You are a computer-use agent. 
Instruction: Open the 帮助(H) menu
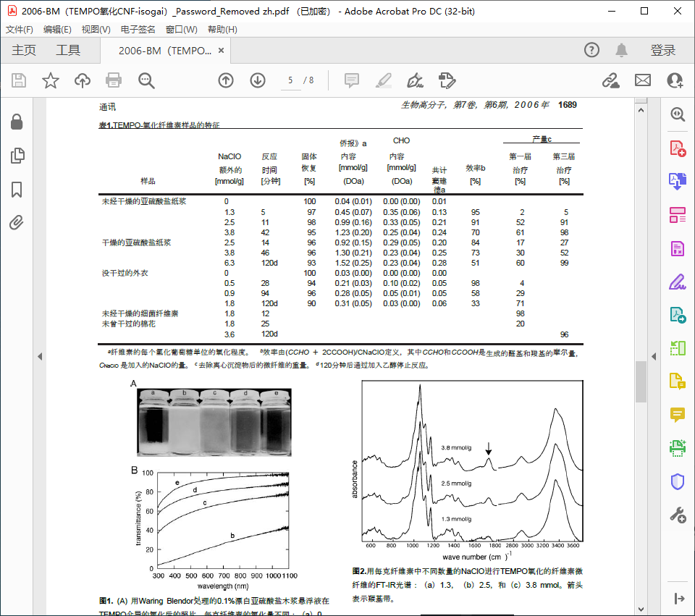[222, 30]
